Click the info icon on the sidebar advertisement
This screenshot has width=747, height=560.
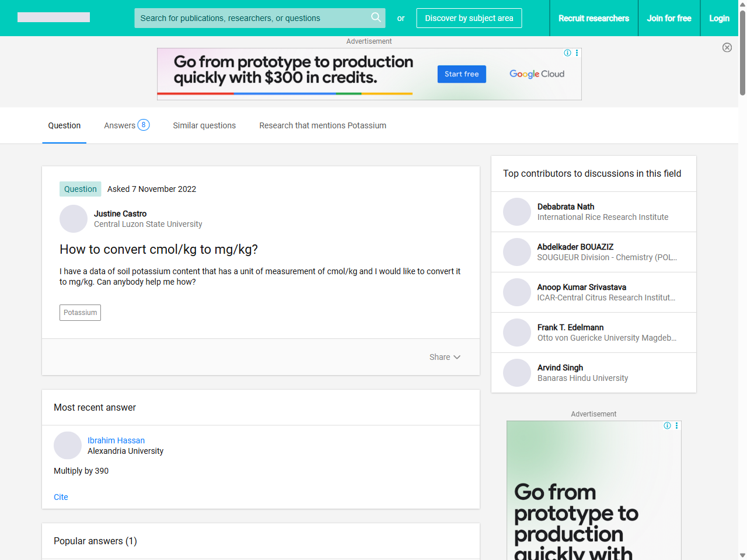(x=667, y=426)
